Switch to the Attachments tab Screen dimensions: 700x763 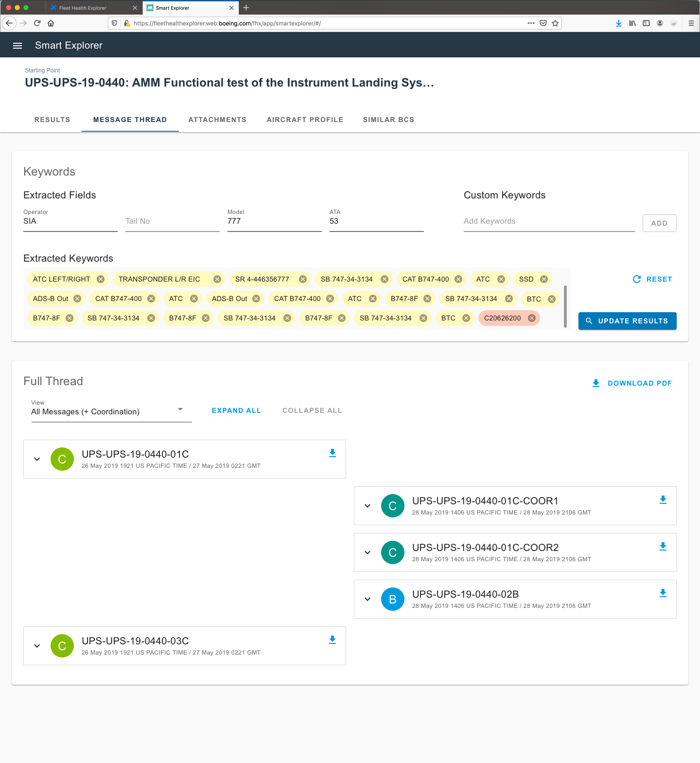coord(217,120)
